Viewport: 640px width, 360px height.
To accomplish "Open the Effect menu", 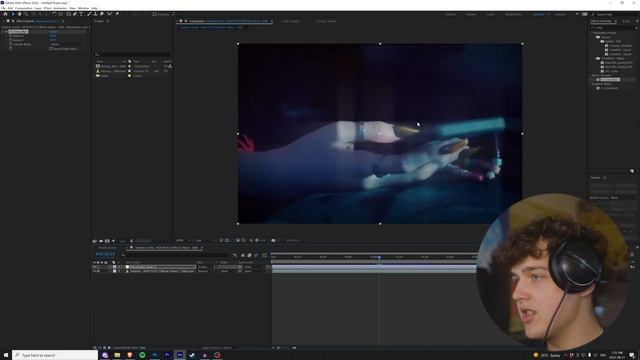I will [x=47, y=8].
